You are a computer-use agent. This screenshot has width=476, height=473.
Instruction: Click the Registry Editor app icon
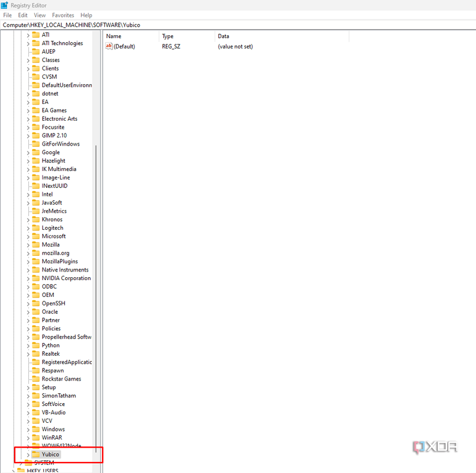pyautogui.click(x=4, y=5)
